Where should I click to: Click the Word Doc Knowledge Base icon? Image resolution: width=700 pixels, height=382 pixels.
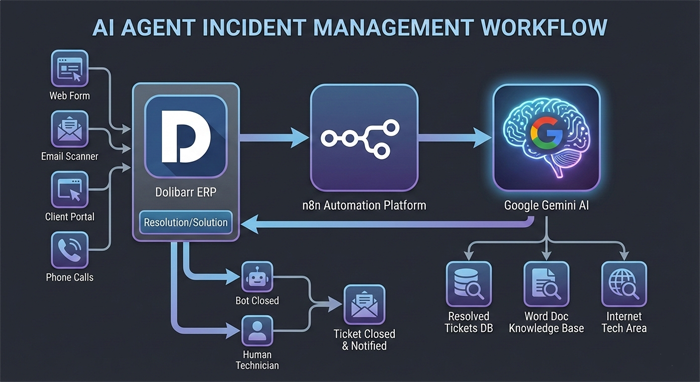click(x=546, y=284)
